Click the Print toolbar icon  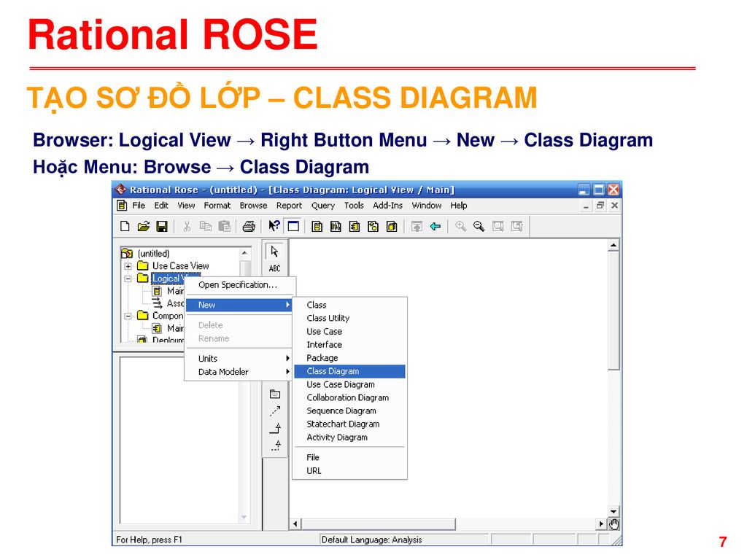(249, 226)
